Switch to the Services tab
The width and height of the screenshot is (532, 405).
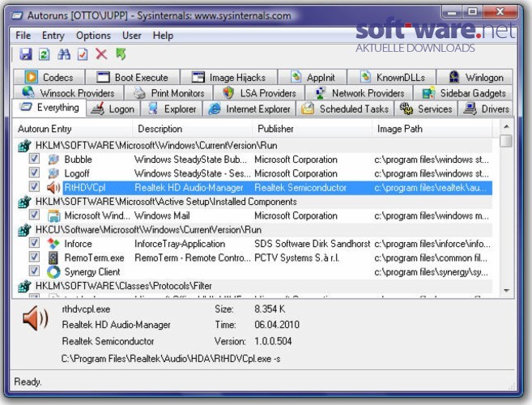(426, 109)
